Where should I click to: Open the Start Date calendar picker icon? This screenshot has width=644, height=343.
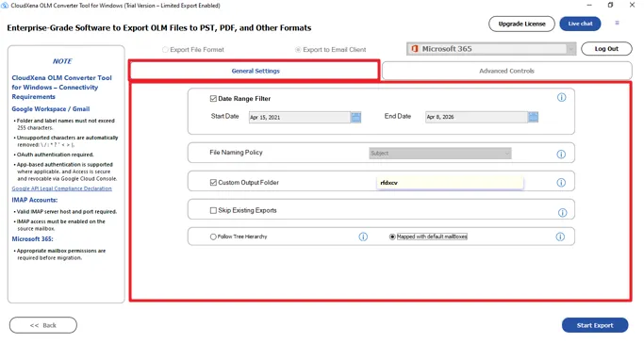point(355,118)
